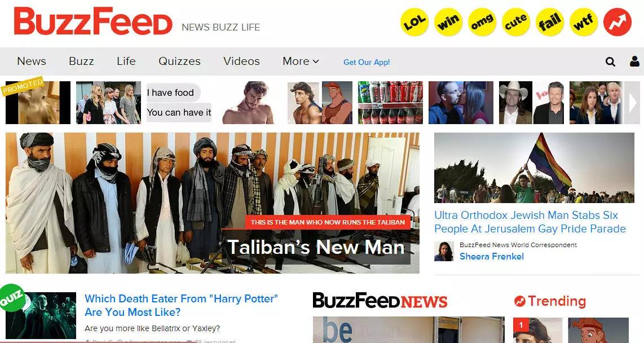Select the win badge icon
This screenshot has width=644, height=343.
click(x=448, y=22)
